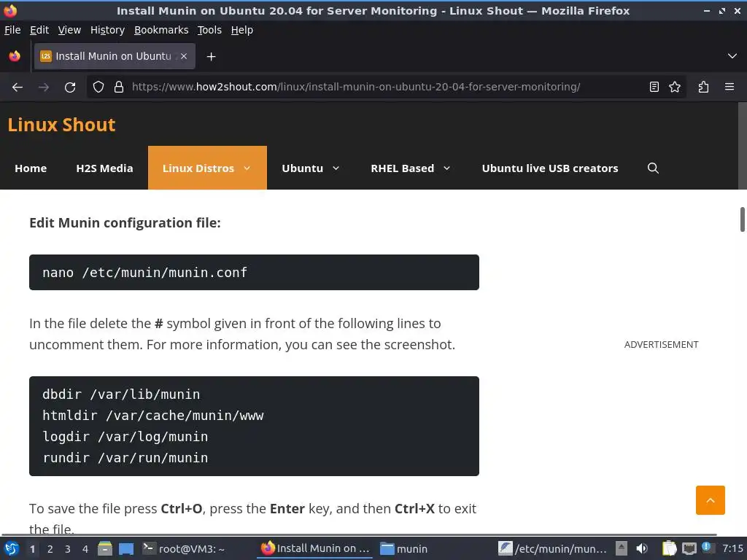Open the clipboard manager tray icon

tap(670, 548)
